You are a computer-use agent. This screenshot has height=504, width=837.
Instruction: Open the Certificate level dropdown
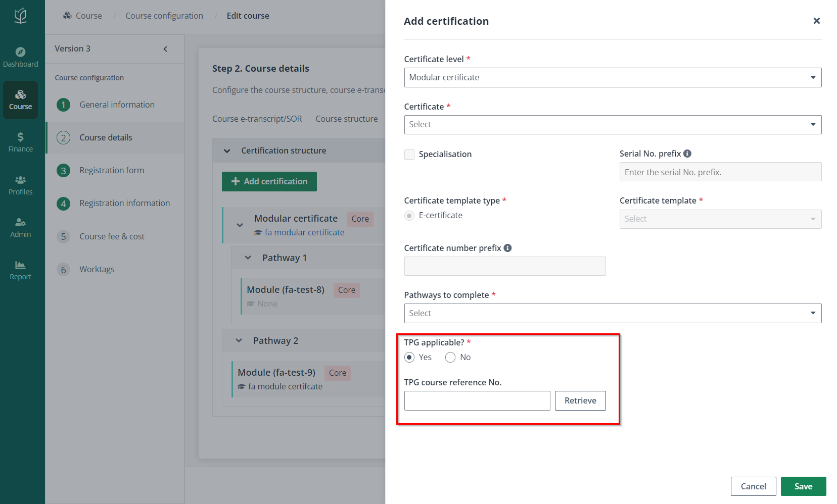[x=613, y=78]
